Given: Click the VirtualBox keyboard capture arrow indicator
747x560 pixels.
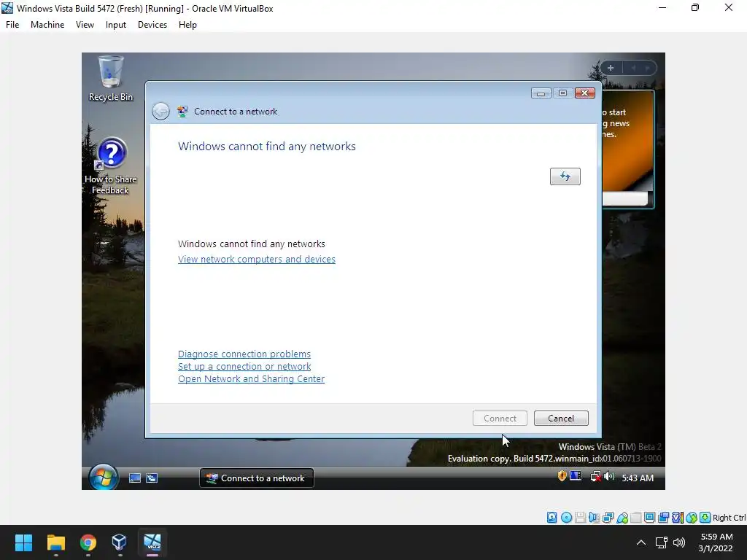Looking at the screenshot, I should point(705,518).
